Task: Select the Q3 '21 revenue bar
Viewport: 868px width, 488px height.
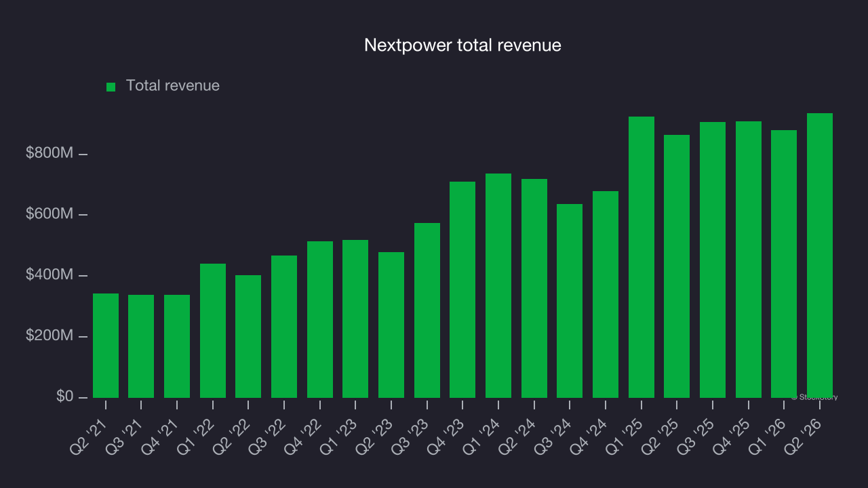Action: (x=141, y=346)
